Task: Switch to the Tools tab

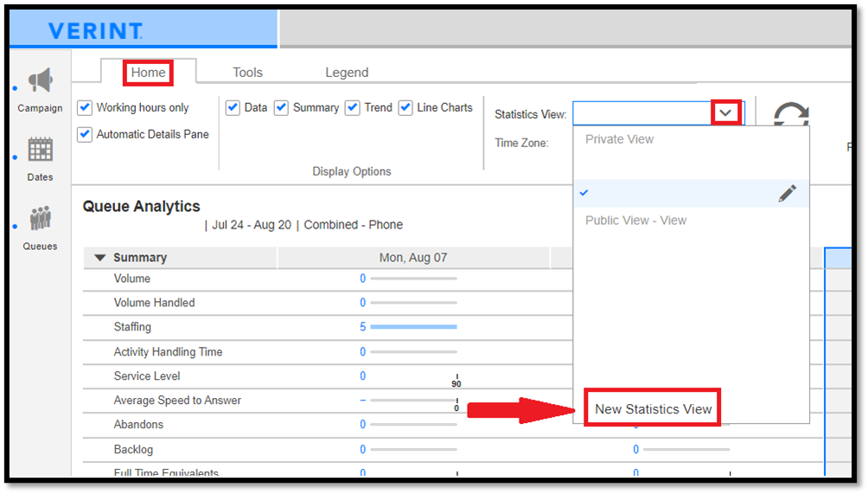Action: pos(247,73)
